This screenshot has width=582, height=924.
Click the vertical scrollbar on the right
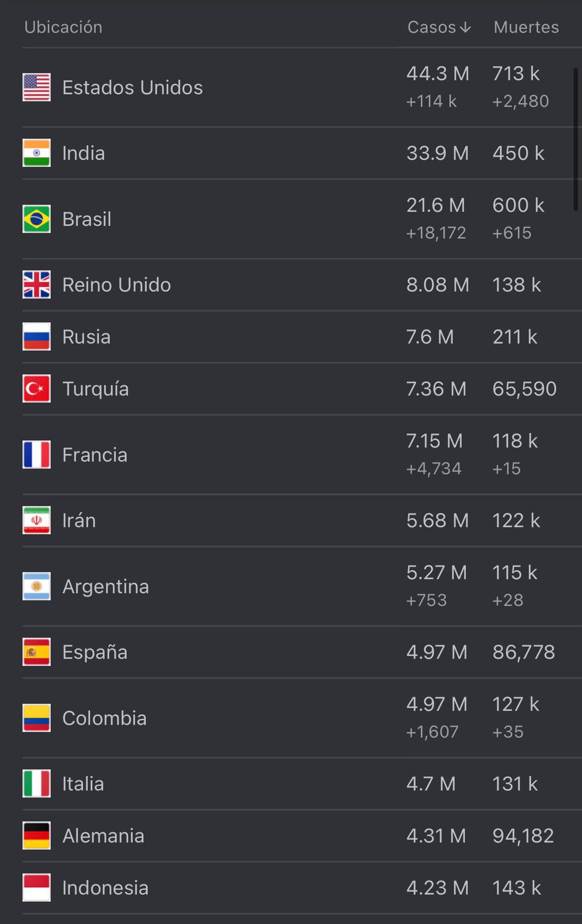pyautogui.click(x=576, y=140)
